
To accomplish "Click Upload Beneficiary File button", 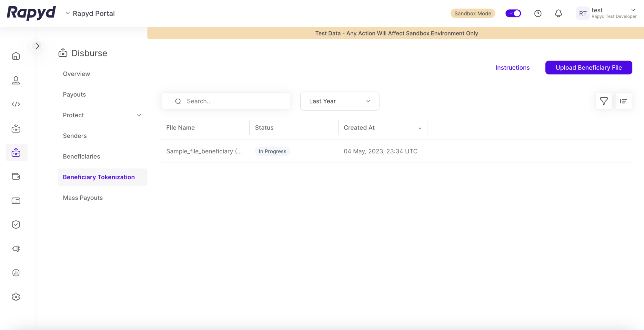I will click(x=589, y=68).
